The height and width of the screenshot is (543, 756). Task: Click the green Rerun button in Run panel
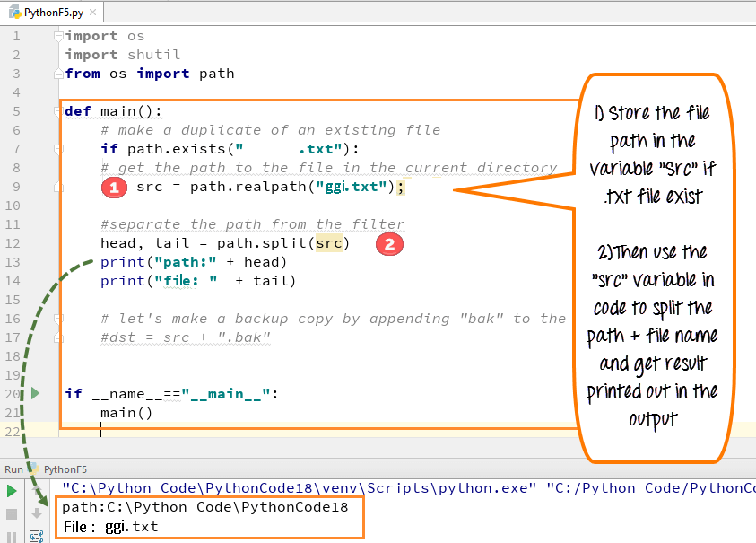pos(12,491)
